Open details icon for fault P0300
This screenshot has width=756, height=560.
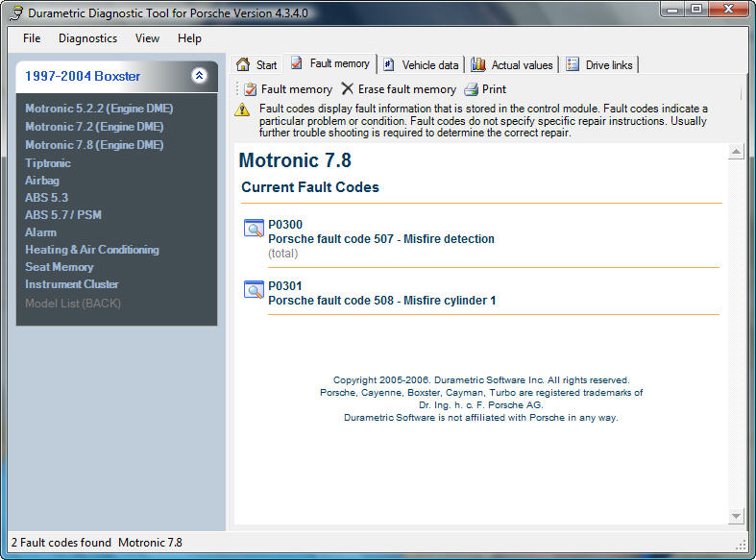(x=254, y=228)
